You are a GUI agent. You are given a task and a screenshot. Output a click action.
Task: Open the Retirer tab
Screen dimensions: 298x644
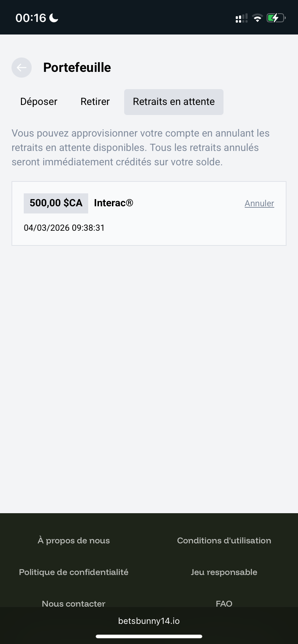click(x=95, y=102)
